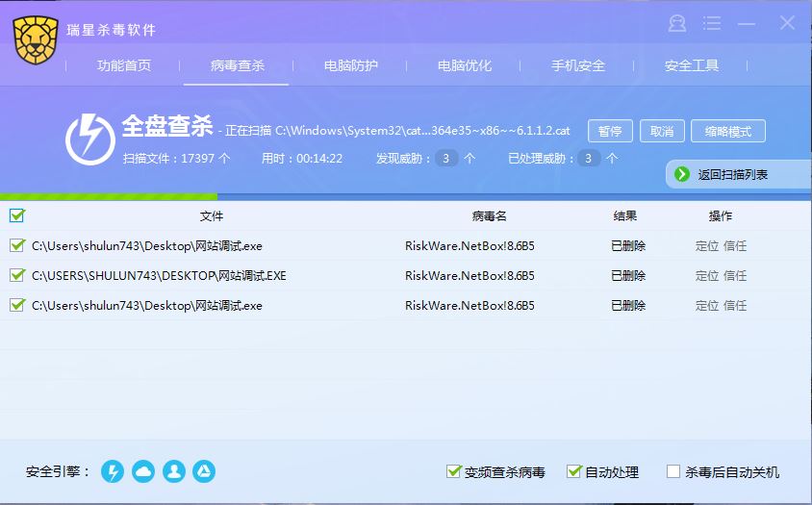Uncheck the uppercase 网站调试.EXE row checkbox
This screenshot has width=812, height=505.
click(17, 274)
